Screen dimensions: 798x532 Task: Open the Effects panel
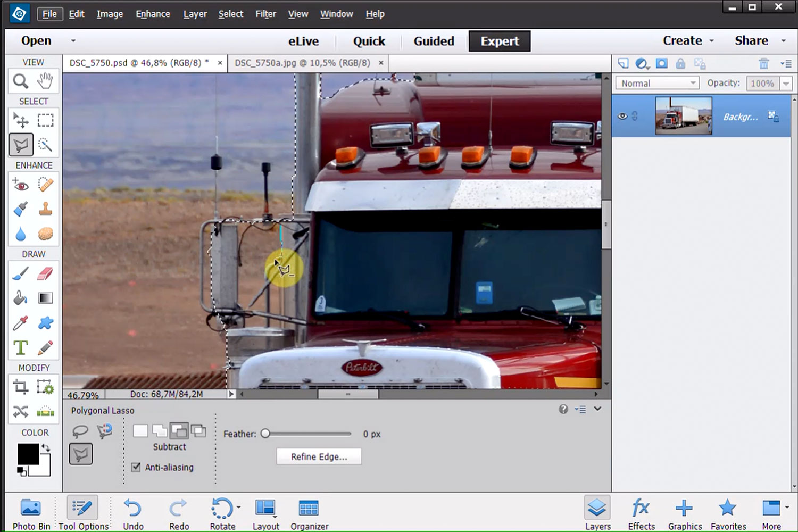click(x=641, y=513)
